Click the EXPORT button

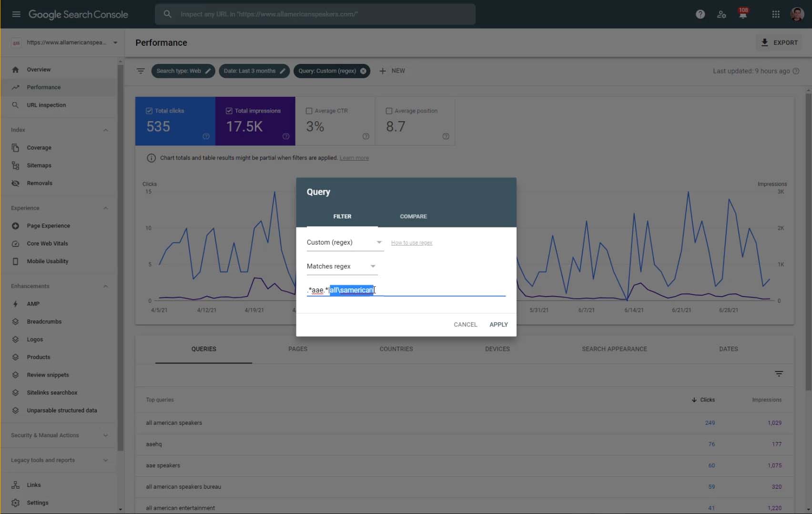pyautogui.click(x=779, y=42)
